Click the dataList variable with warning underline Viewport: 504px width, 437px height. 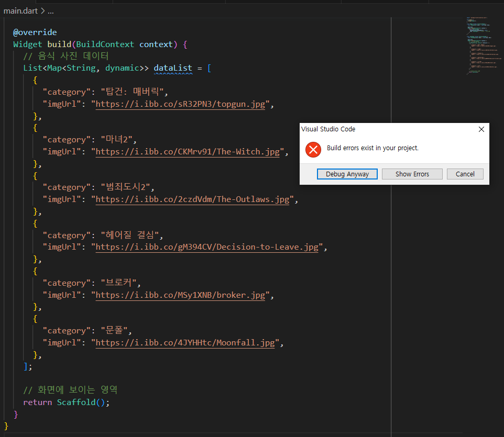173,68
